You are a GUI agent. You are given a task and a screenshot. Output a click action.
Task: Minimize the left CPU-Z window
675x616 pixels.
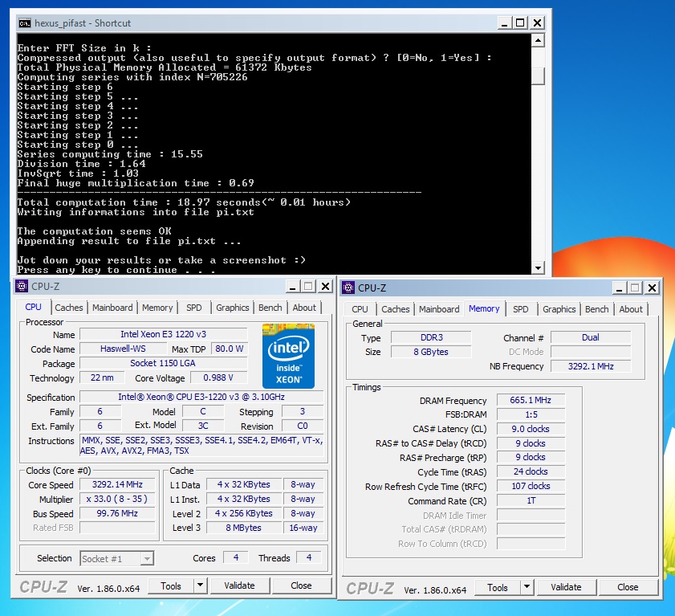[293, 287]
